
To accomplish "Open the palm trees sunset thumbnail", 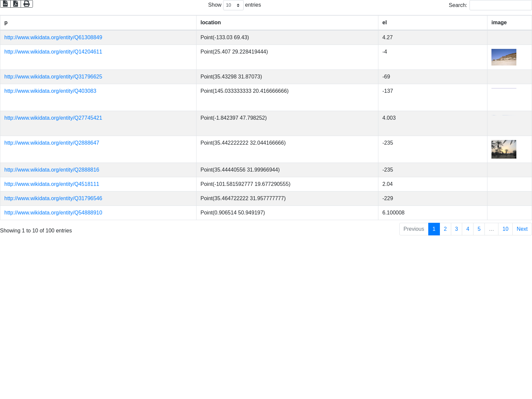I will click(504, 149).
